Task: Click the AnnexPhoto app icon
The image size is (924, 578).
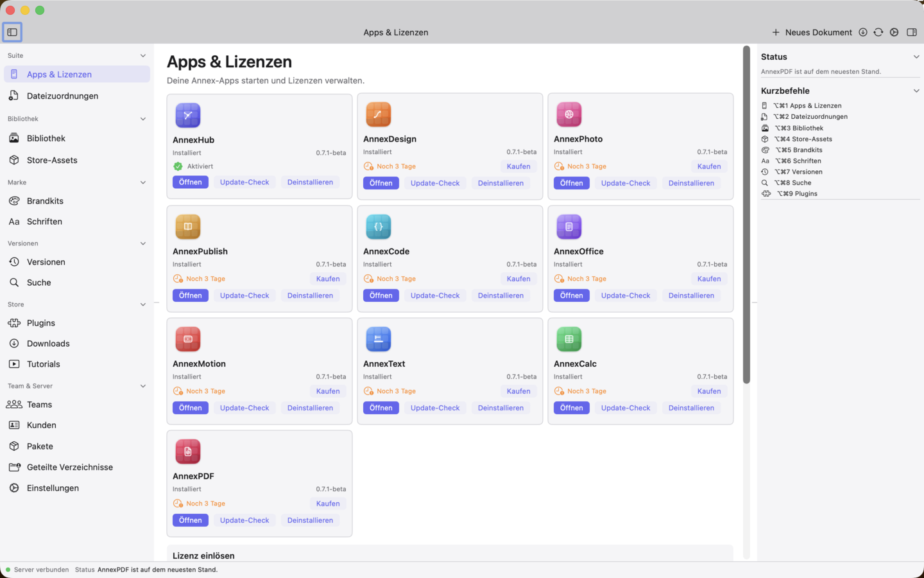Action: (x=569, y=114)
